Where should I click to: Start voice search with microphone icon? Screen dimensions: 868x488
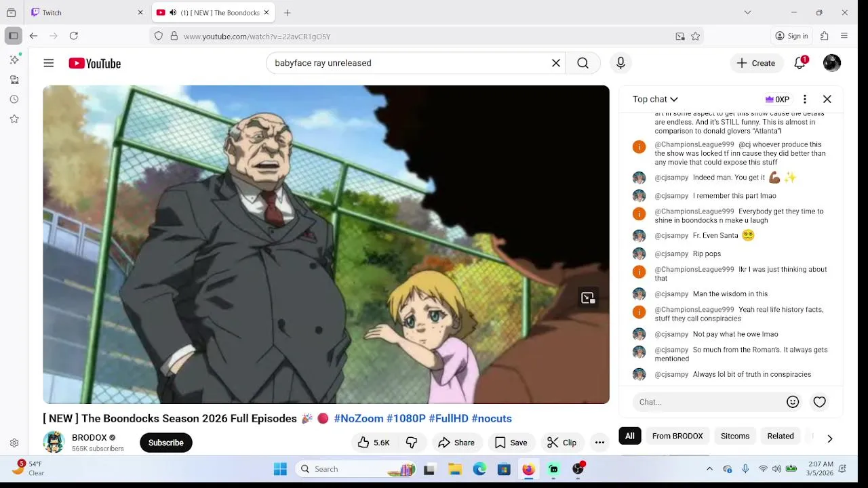point(620,63)
